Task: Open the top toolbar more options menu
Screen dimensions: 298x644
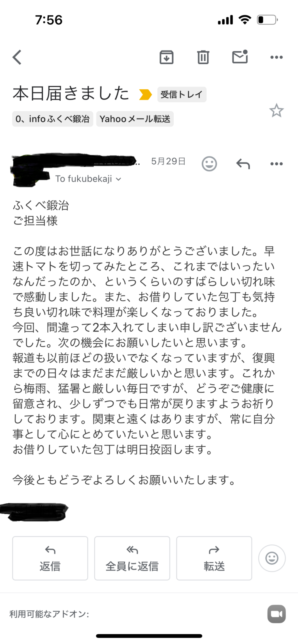Action: tap(277, 57)
